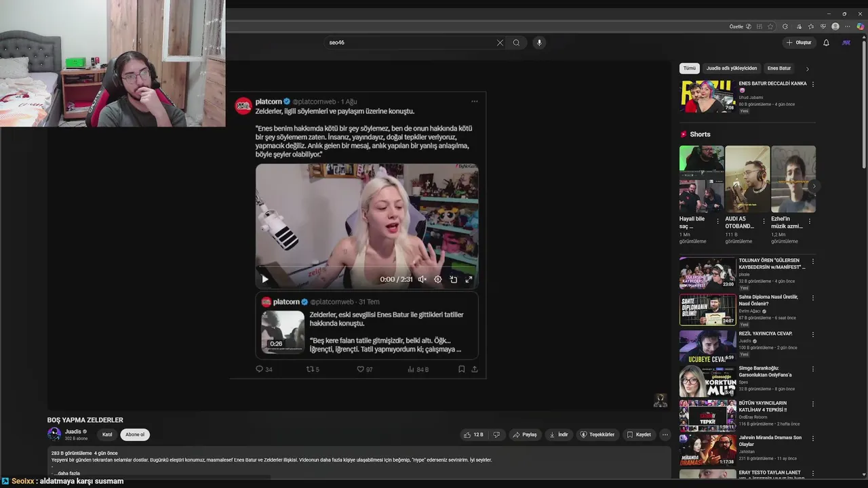
Task: Add page to favorites with star icon
Action: [x=770, y=26]
